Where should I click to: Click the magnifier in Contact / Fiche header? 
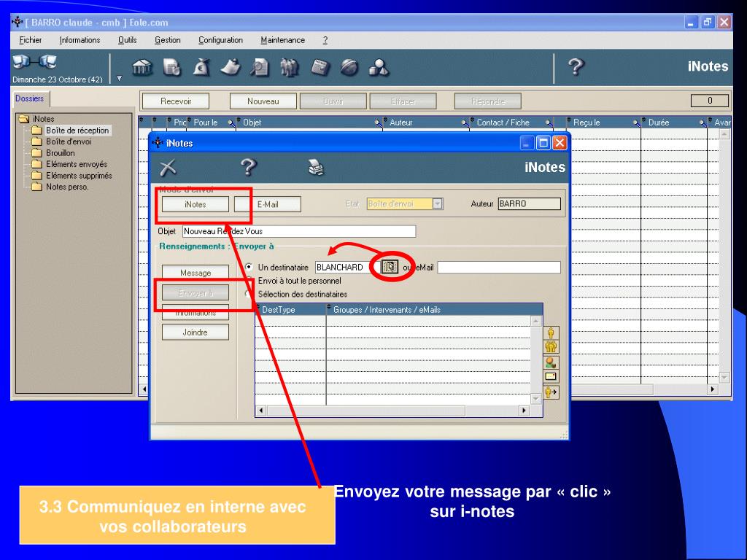click(549, 122)
